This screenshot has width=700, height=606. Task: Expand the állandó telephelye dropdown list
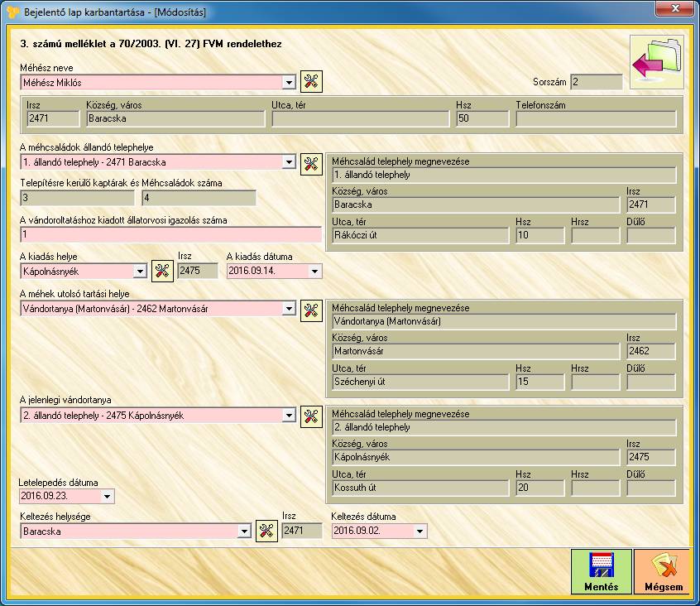[x=289, y=163]
